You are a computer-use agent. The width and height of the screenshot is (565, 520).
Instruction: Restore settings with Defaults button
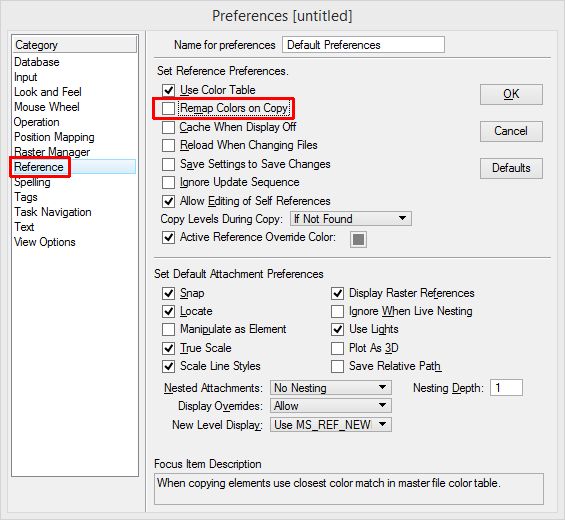coord(511,168)
